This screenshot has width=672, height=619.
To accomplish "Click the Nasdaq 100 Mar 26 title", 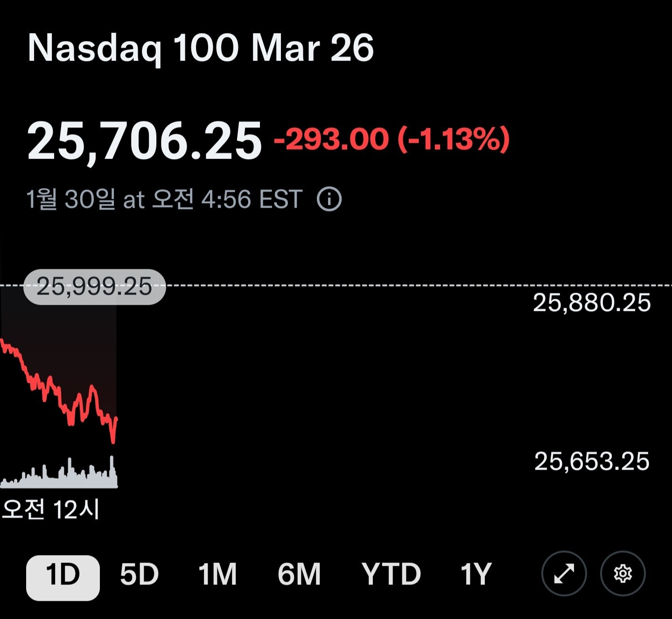I will [x=201, y=48].
